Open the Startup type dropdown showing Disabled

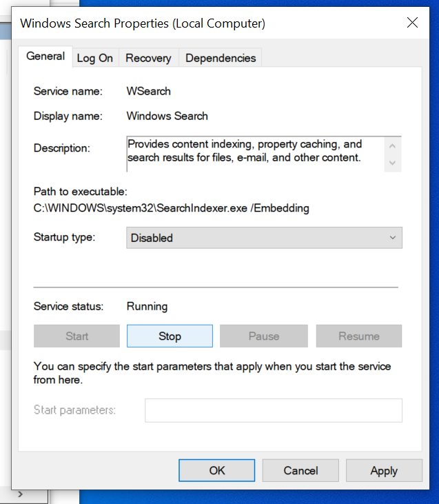point(264,238)
